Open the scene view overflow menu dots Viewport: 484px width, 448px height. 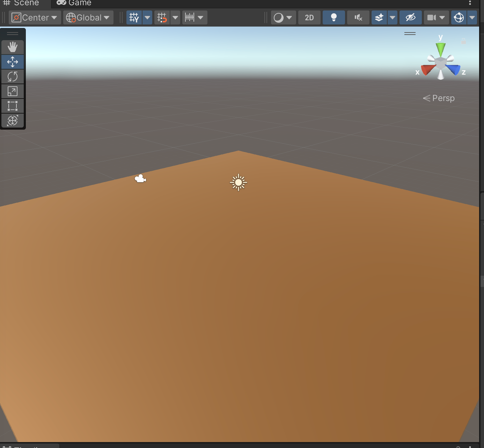click(x=470, y=3)
